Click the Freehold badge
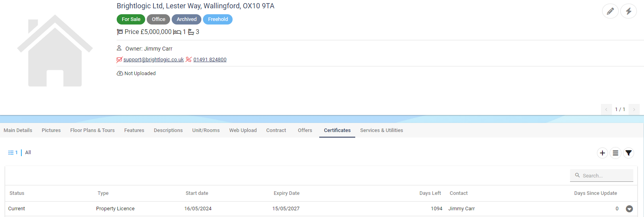 [x=218, y=19]
